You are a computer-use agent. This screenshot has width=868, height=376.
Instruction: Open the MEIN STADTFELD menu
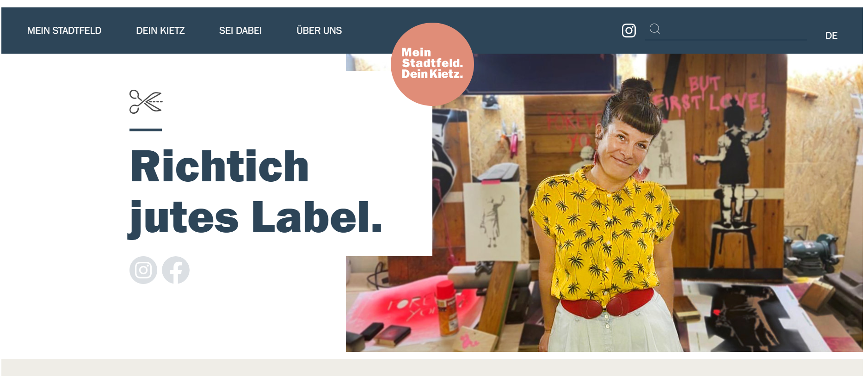tap(64, 31)
